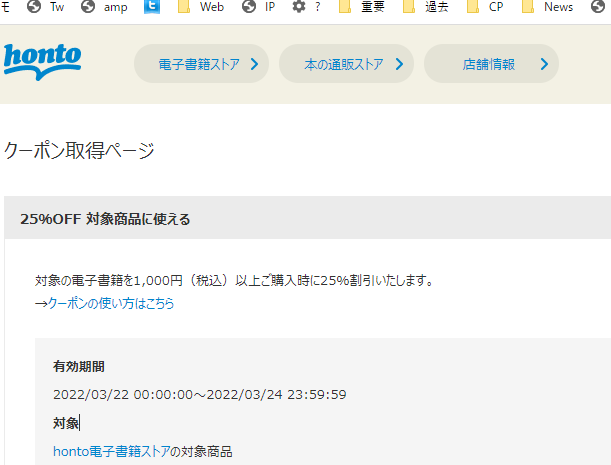
Task: Open the amp bookmark
Action: click(104, 7)
